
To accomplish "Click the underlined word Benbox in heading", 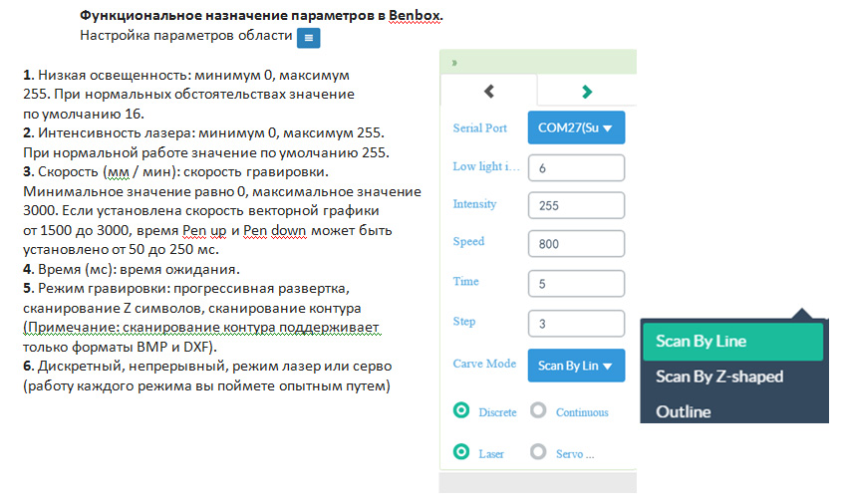I will (415, 15).
